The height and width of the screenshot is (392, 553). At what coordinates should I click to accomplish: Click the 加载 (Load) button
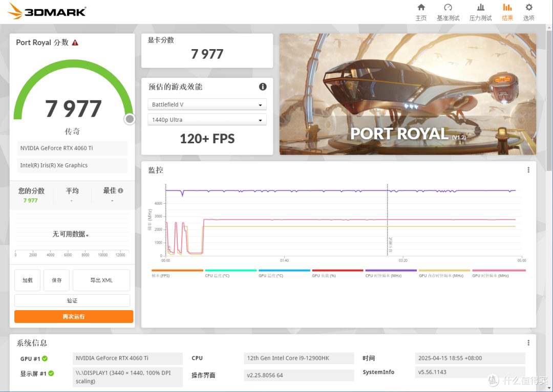click(x=28, y=280)
